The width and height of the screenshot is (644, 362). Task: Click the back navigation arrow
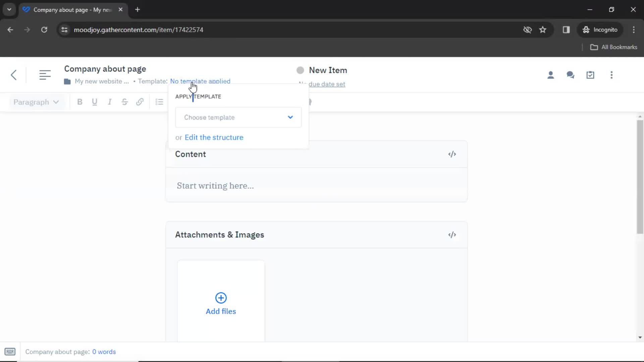13,75
